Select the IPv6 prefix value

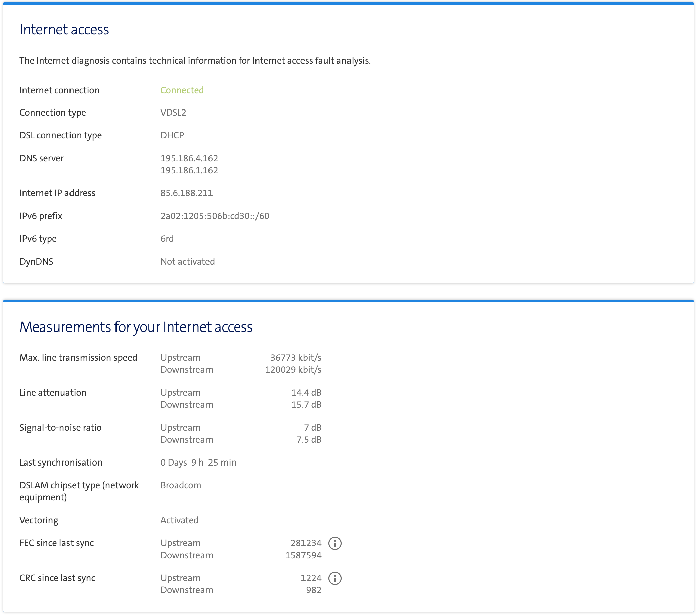[215, 215]
